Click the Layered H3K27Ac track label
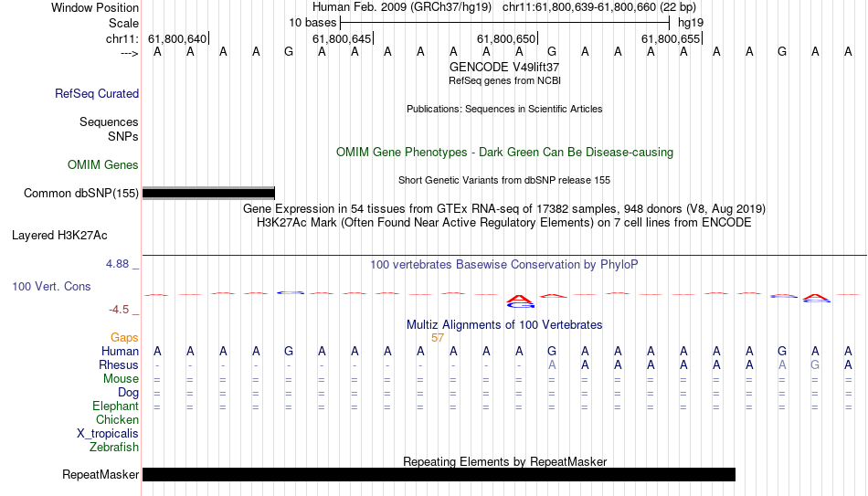 [x=59, y=236]
